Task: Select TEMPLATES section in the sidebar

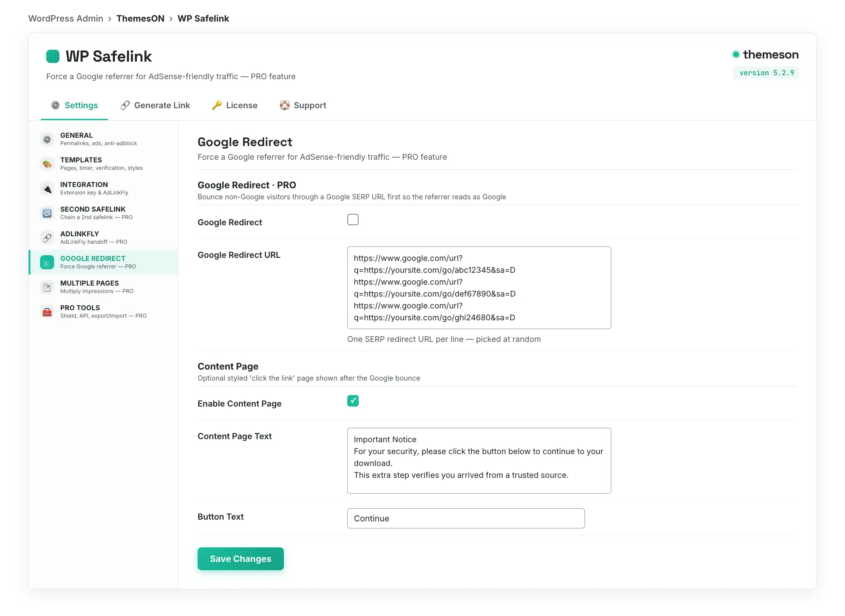Action: coord(103,164)
